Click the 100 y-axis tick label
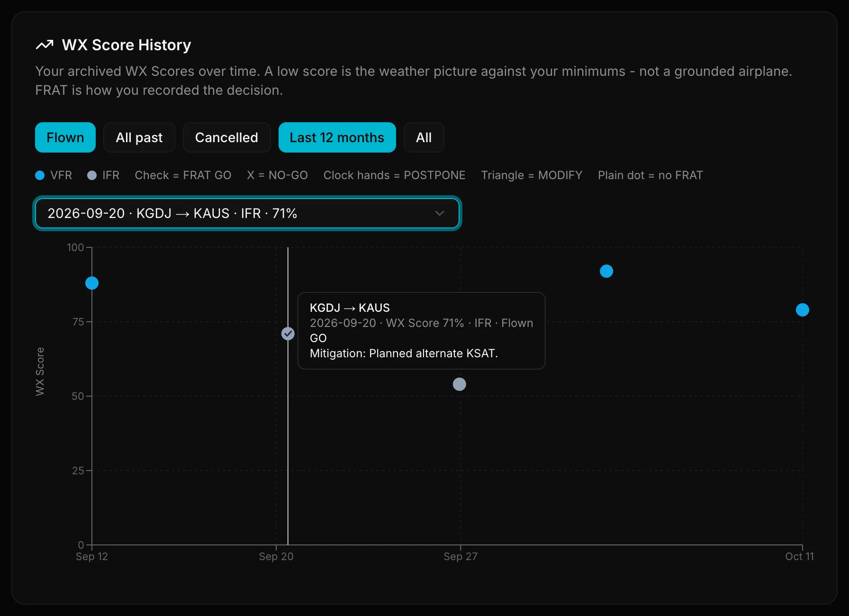The height and width of the screenshot is (616, 849). [75, 247]
